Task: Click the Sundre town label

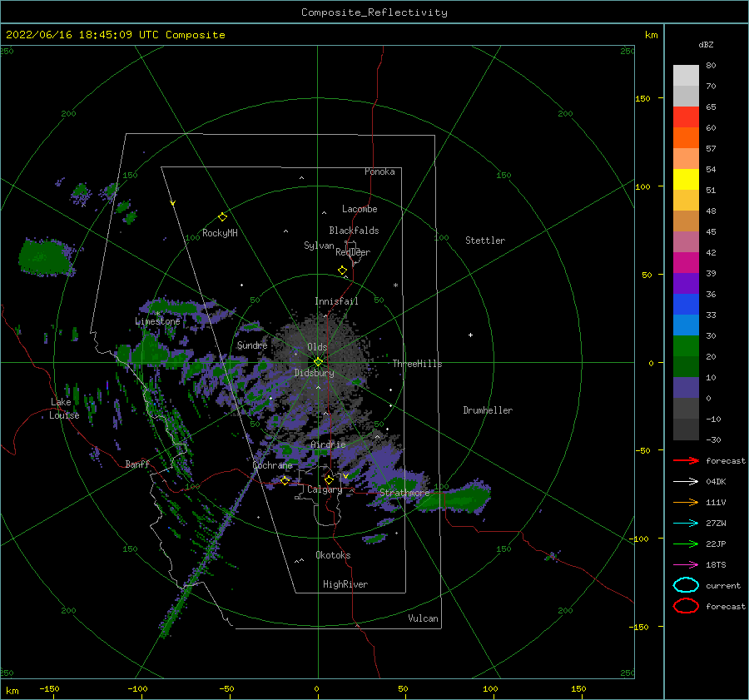Action: coord(252,345)
